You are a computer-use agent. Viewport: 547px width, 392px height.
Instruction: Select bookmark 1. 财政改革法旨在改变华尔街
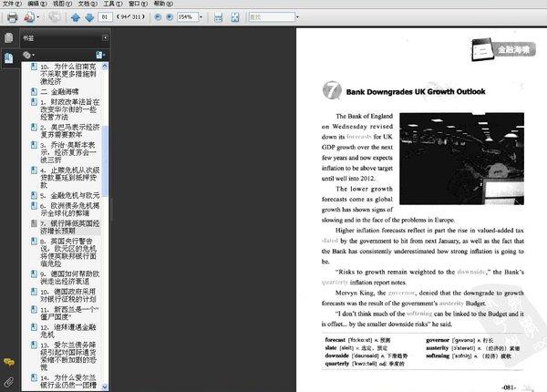coord(70,109)
